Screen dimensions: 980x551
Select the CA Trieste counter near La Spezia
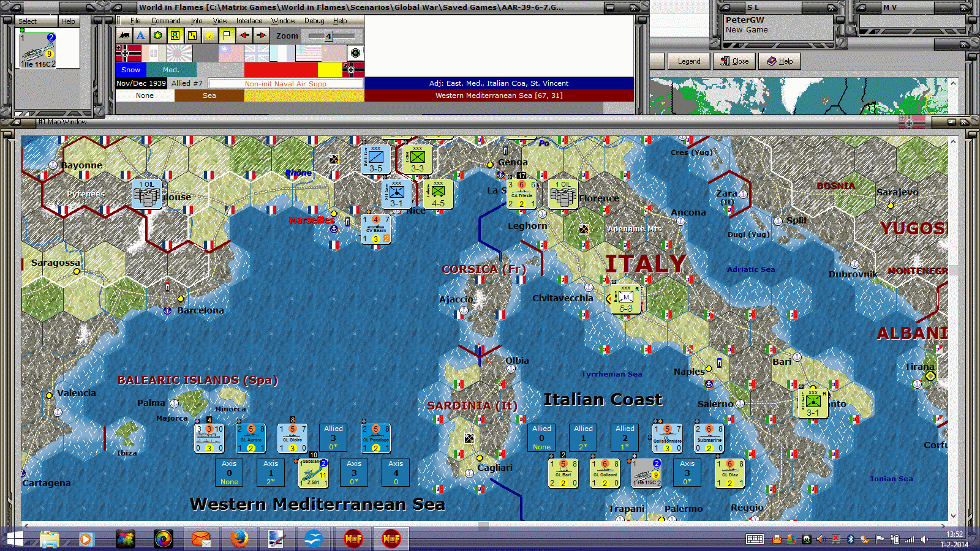click(x=521, y=194)
